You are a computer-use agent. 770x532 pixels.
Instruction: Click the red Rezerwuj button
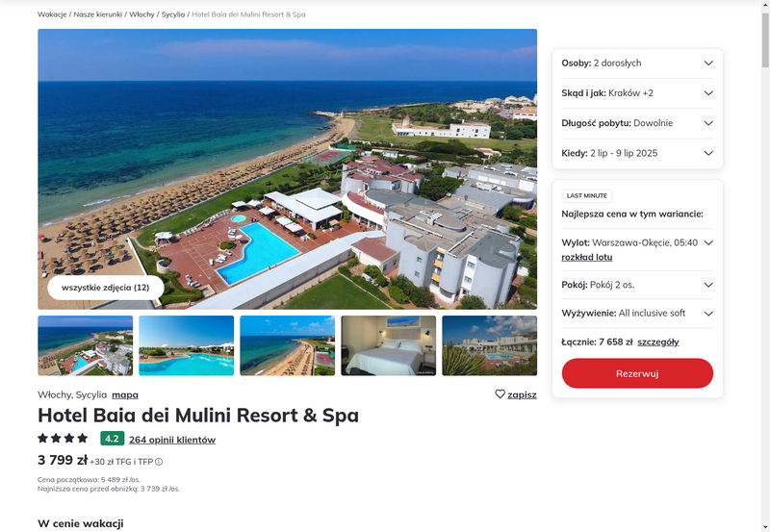click(637, 373)
